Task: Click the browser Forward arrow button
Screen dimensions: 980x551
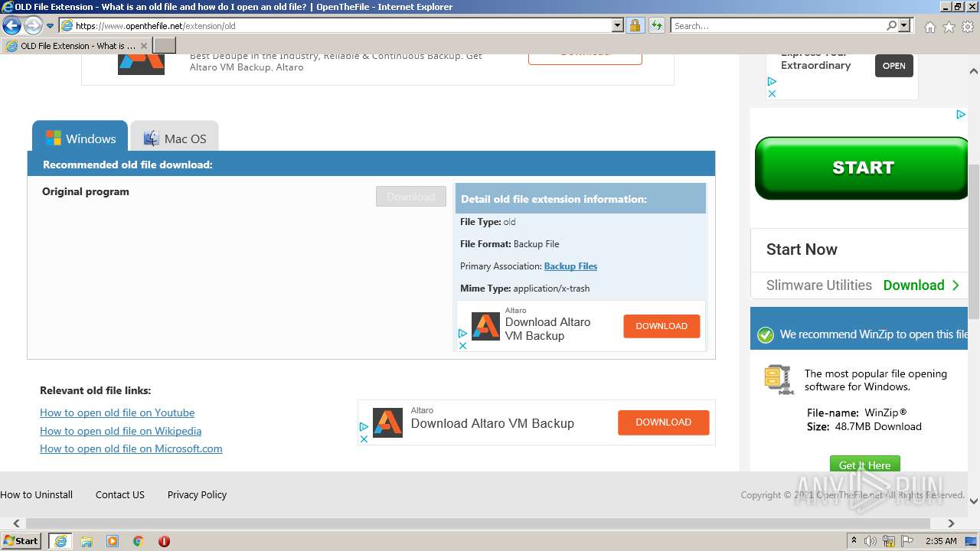Action: [33, 25]
